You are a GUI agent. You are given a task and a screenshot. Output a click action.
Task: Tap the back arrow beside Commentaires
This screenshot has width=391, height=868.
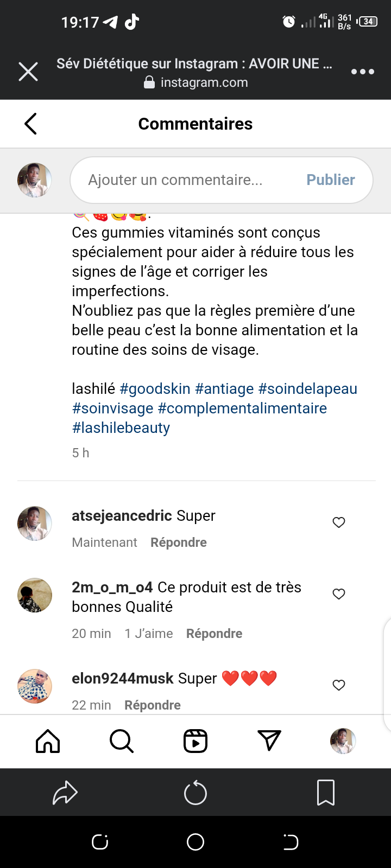tap(31, 124)
